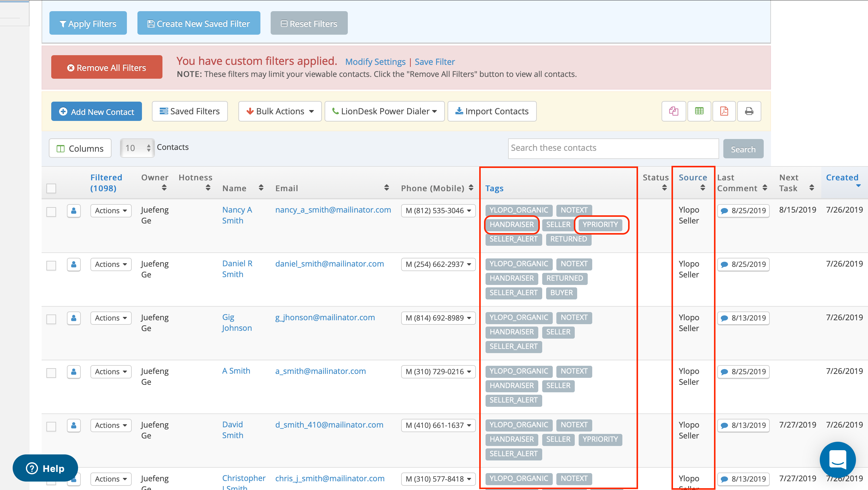Select the Gig Johnson row checkbox
868x490 pixels.
click(51, 319)
